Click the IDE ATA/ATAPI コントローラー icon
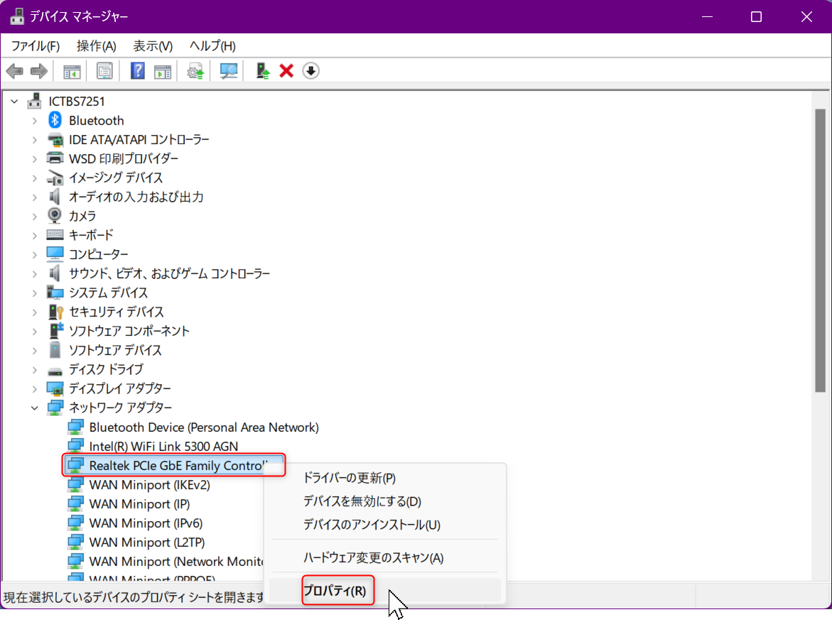The image size is (832, 644). [55, 139]
